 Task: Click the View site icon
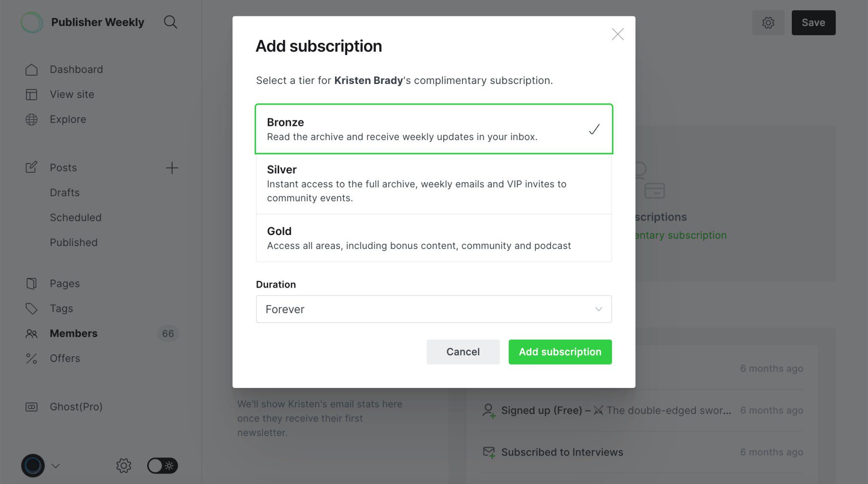pos(31,94)
